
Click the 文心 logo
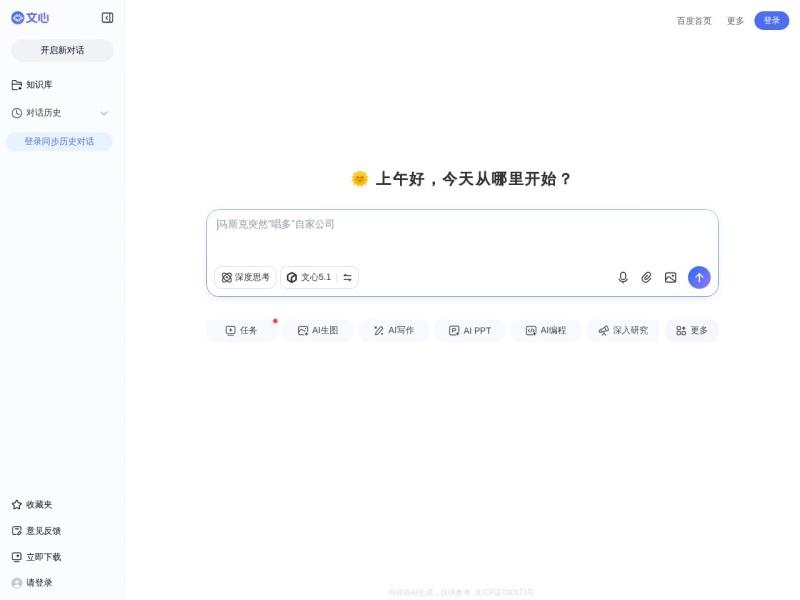point(30,18)
